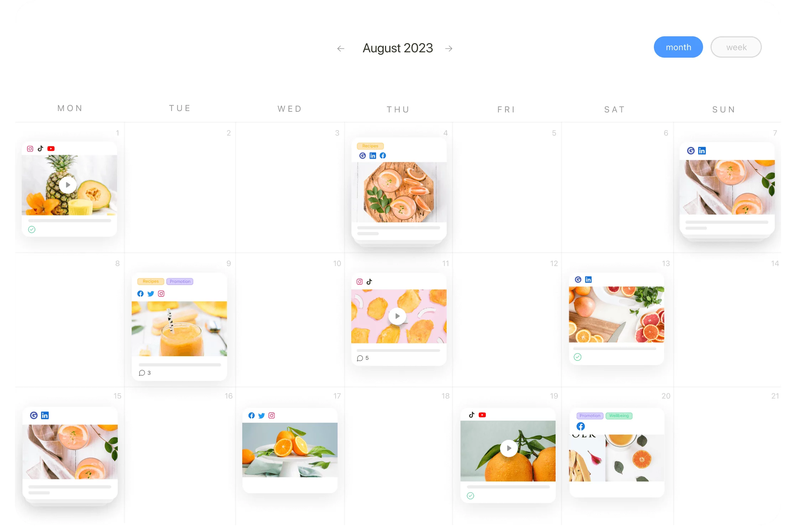Click the Instagram icon on August 1

click(x=30, y=148)
